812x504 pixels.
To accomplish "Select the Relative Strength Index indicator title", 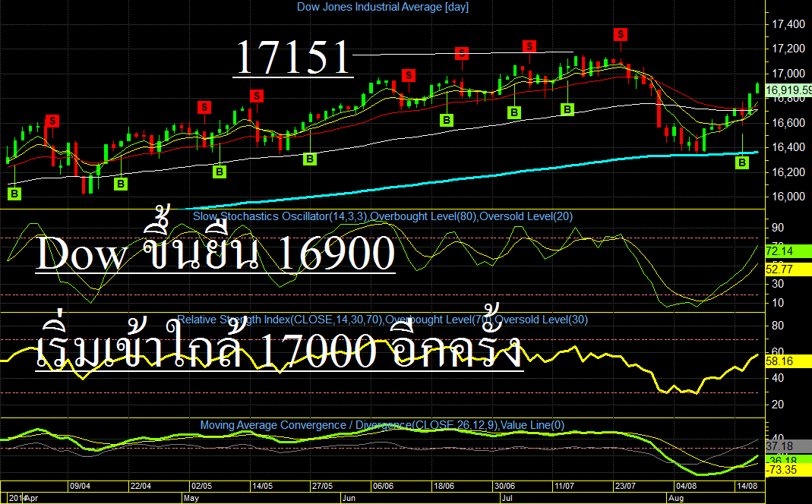I will pyautogui.click(x=383, y=320).
